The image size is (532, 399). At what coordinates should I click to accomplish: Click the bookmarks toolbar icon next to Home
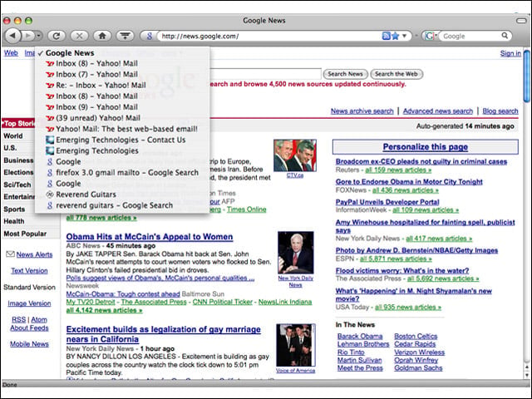click(x=125, y=35)
